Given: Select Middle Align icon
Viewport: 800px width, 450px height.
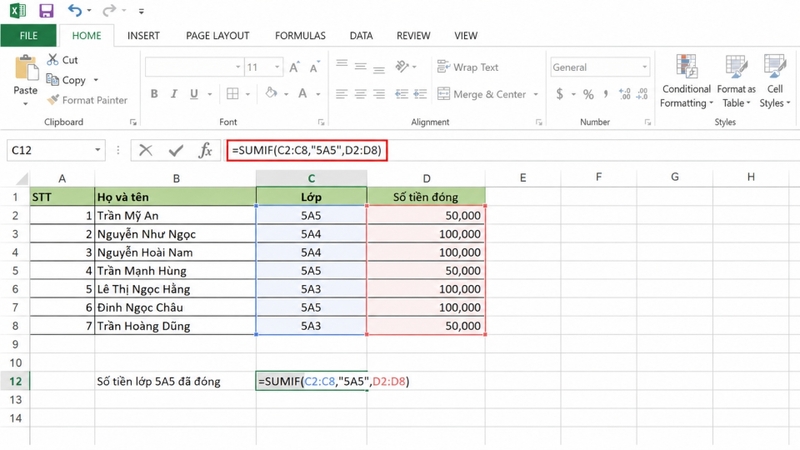Looking at the screenshot, I should [361, 66].
